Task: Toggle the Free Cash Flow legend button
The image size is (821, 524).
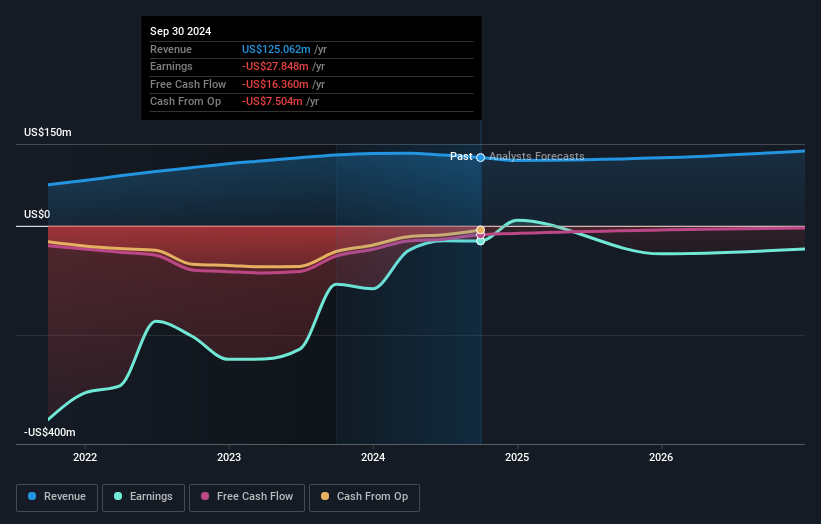Action: tap(247, 497)
